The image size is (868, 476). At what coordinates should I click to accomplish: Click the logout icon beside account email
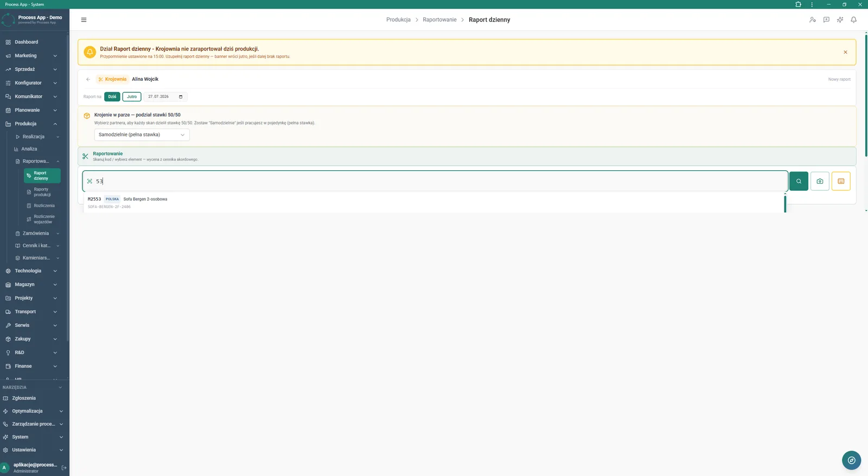tap(64, 467)
